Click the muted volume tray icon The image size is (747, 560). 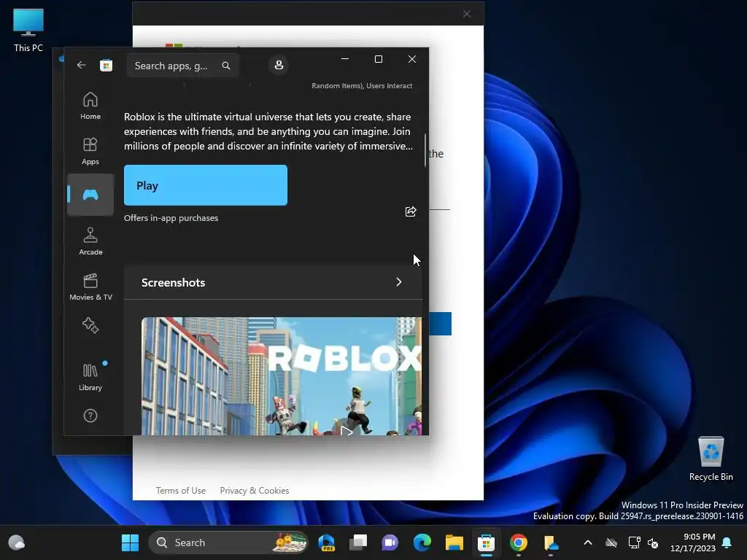click(x=653, y=542)
